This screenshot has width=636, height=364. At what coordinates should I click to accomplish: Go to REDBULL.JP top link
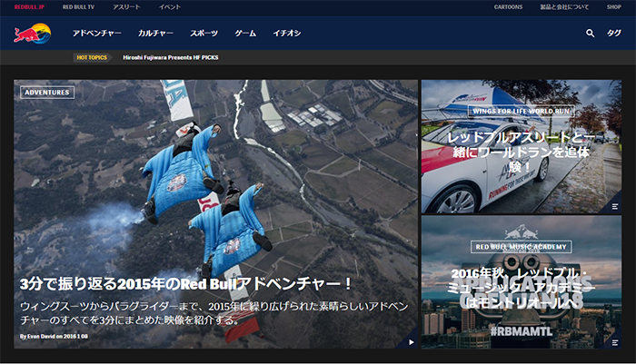[x=29, y=6]
